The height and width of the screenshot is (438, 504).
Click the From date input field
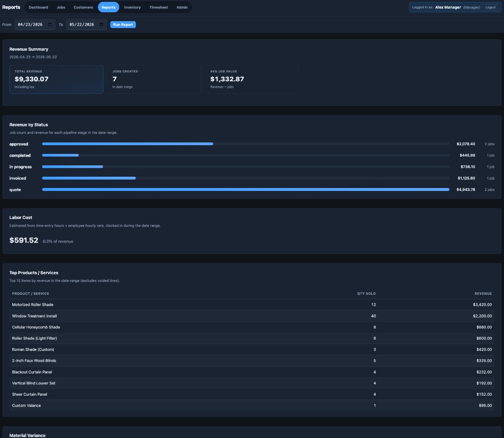[35, 25]
